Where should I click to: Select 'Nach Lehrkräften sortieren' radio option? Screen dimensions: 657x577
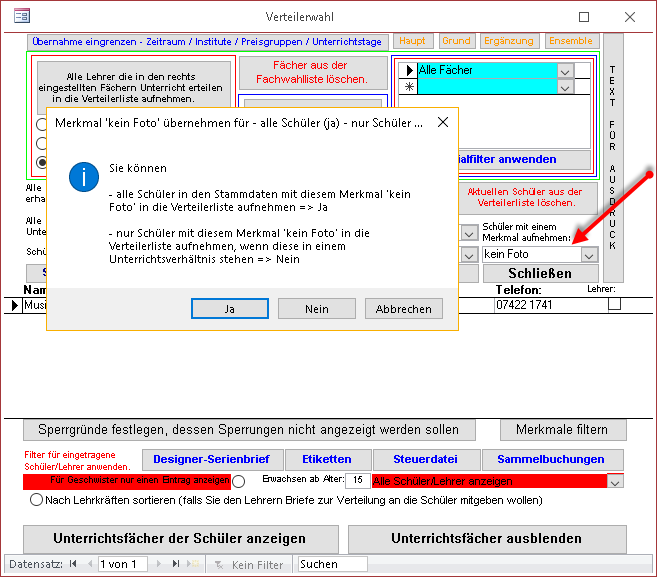tap(37, 500)
